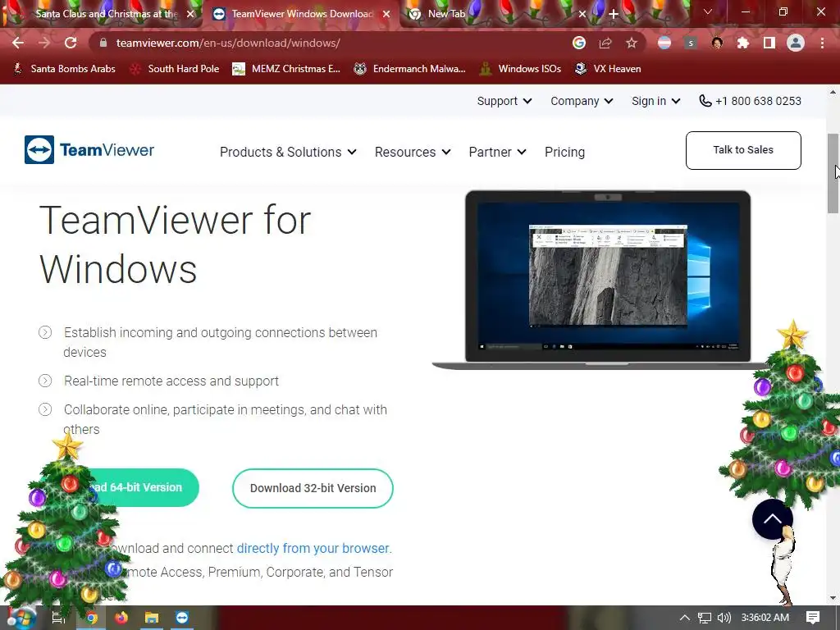Screen dimensions: 840x630
Task: Expand the Sign in dropdown
Action: click(x=655, y=101)
